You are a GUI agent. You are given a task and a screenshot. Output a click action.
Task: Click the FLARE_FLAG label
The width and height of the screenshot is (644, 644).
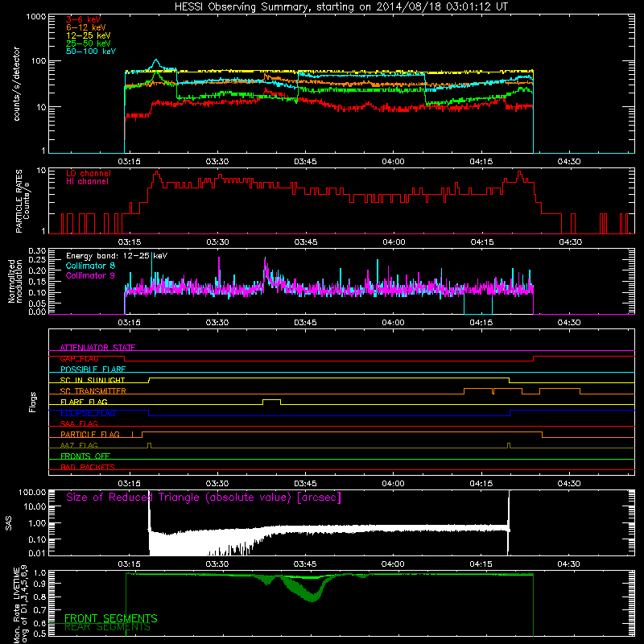click(84, 402)
